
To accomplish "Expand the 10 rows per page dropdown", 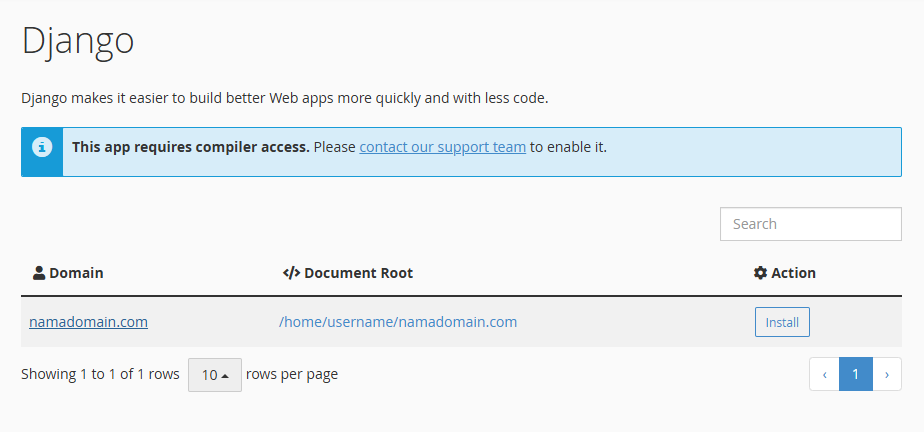I will [214, 375].
